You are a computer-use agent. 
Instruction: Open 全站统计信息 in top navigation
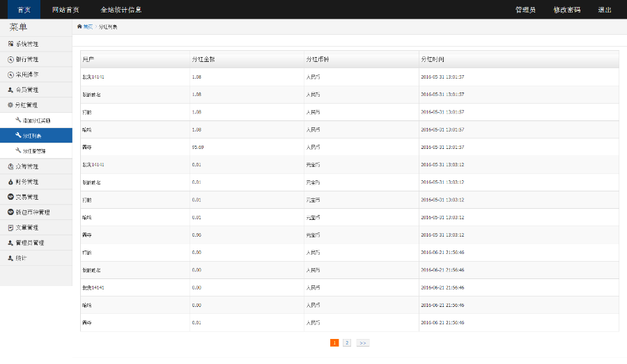(121, 10)
